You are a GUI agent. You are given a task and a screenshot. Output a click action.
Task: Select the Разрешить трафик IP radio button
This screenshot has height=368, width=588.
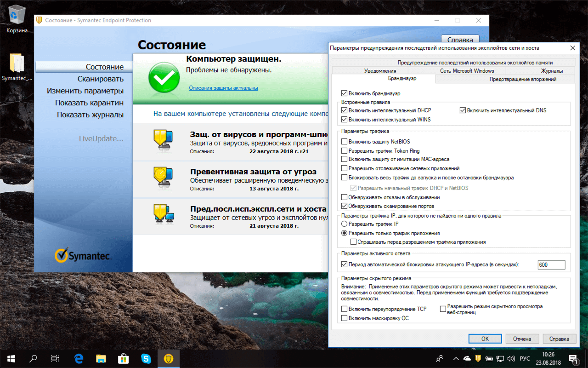tap(344, 224)
